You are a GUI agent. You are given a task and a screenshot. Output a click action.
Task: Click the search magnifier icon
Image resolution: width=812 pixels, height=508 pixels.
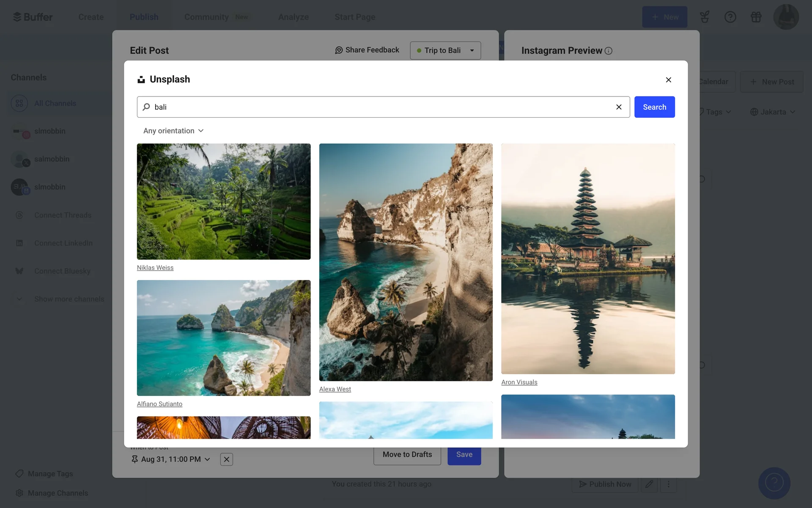(146, 107)
